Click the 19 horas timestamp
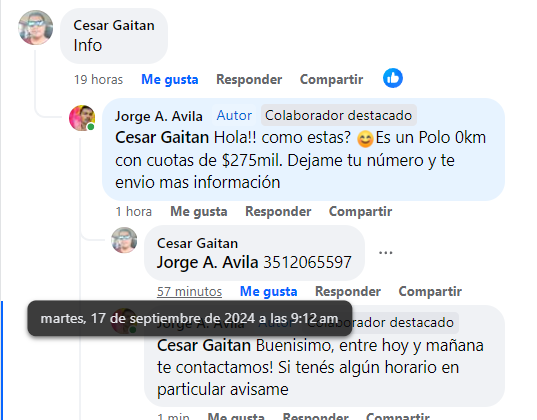Viewport: 537px width, 420px height. 98,79
